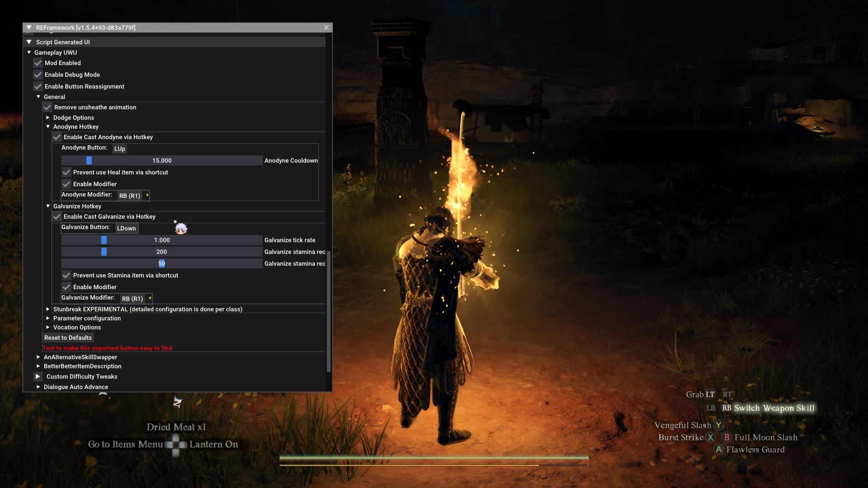Uncheck the Mod Enabled checkbox
The height and width of the screenshot is (488, 868).
tap(38, 63)
